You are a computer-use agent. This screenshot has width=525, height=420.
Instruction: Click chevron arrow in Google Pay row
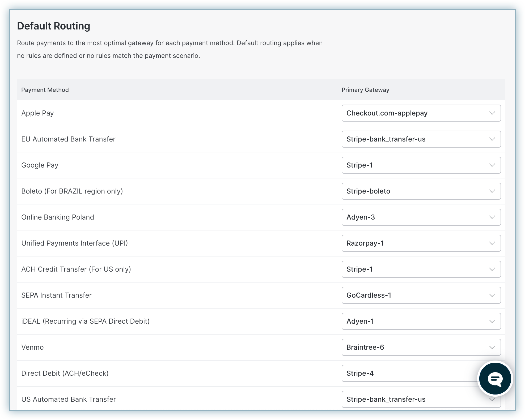[492, 165]
